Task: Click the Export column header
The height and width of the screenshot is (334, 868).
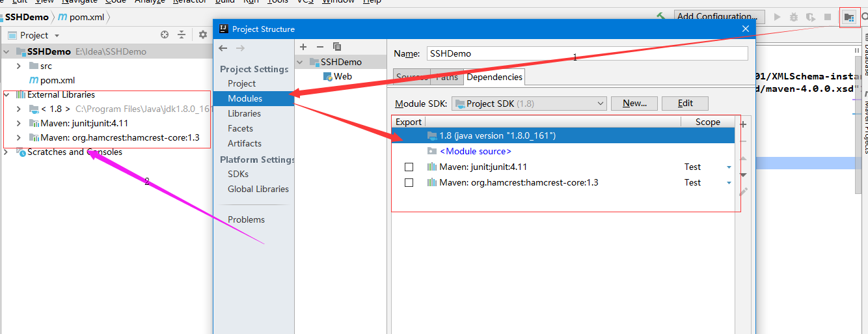Action: click(409, 122)
